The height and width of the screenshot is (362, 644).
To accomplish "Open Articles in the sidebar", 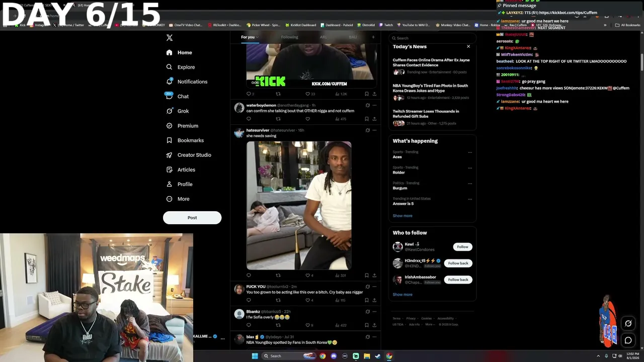I will [x=181, y=169].
